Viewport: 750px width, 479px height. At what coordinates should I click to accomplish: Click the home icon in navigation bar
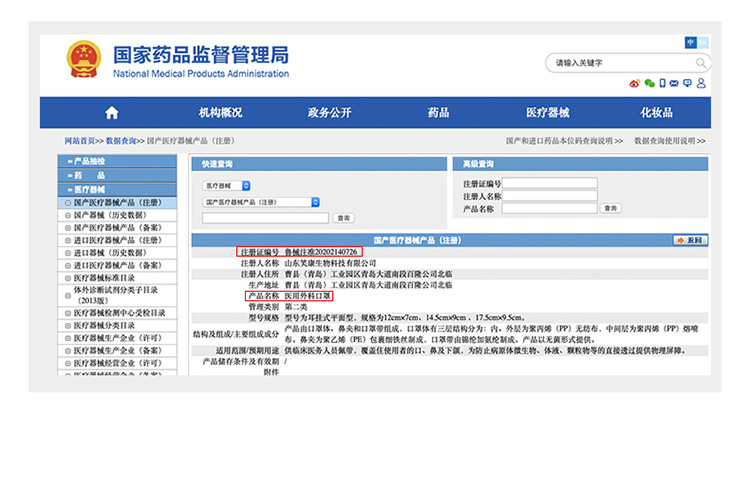111,113
